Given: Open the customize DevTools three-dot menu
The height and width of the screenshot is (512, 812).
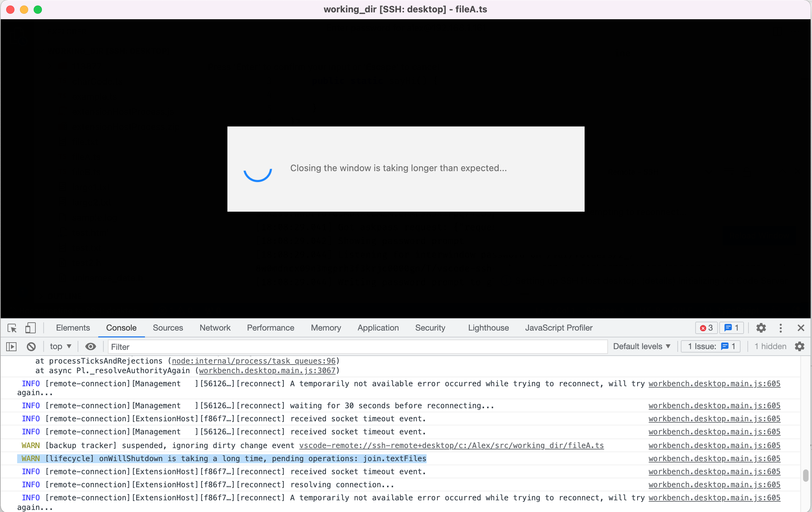Looking at the screenshot, I should click(781, 328).
